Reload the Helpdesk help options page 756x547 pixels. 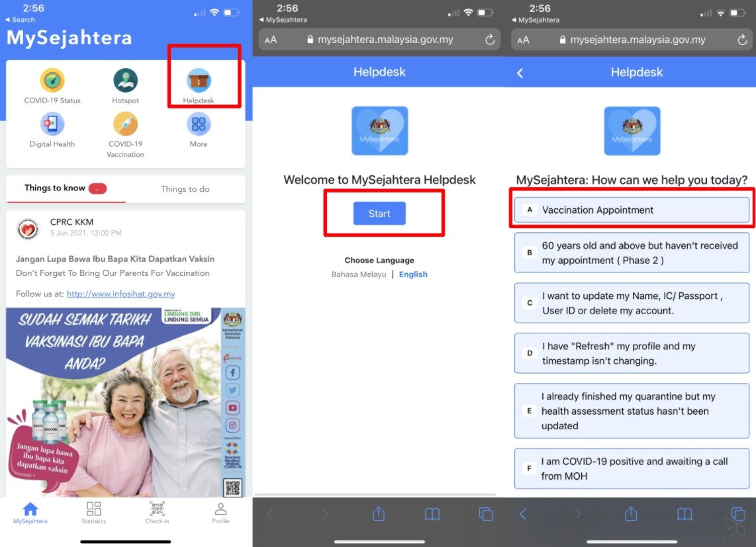click(743, 40)
